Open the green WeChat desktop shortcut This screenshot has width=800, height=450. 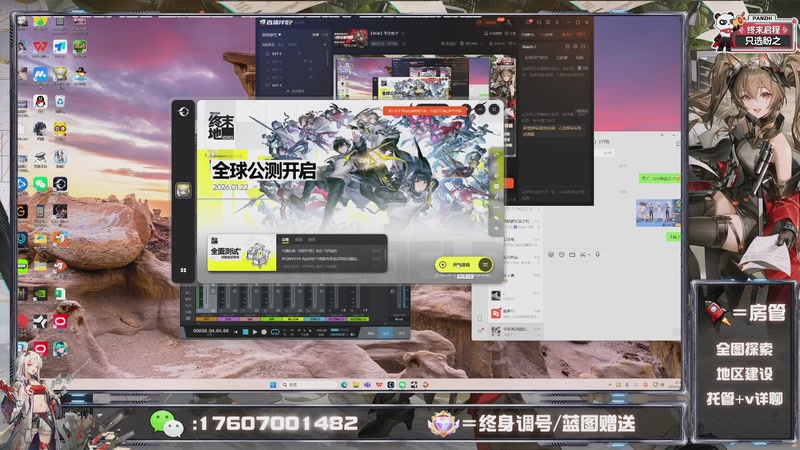click(x=40, y=184)
